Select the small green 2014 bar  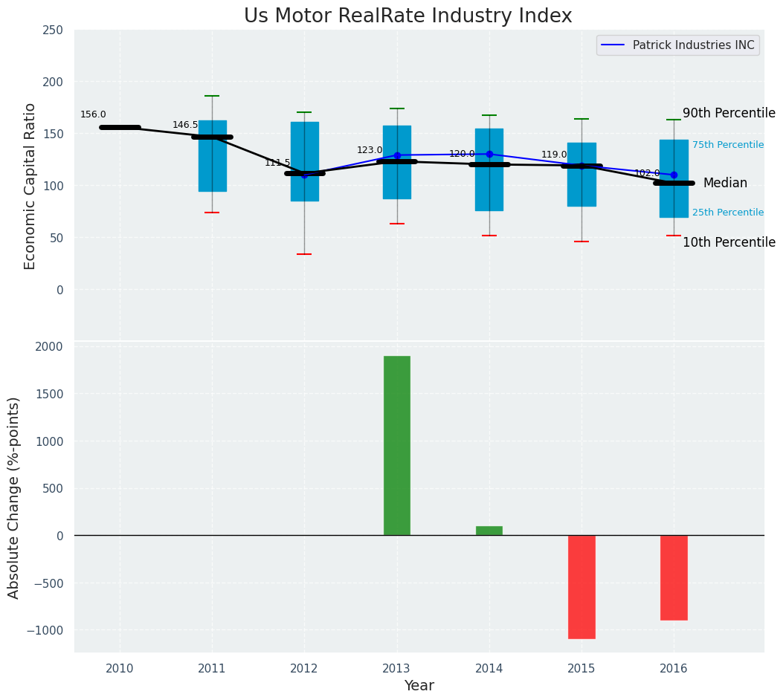tap(489, 531)
